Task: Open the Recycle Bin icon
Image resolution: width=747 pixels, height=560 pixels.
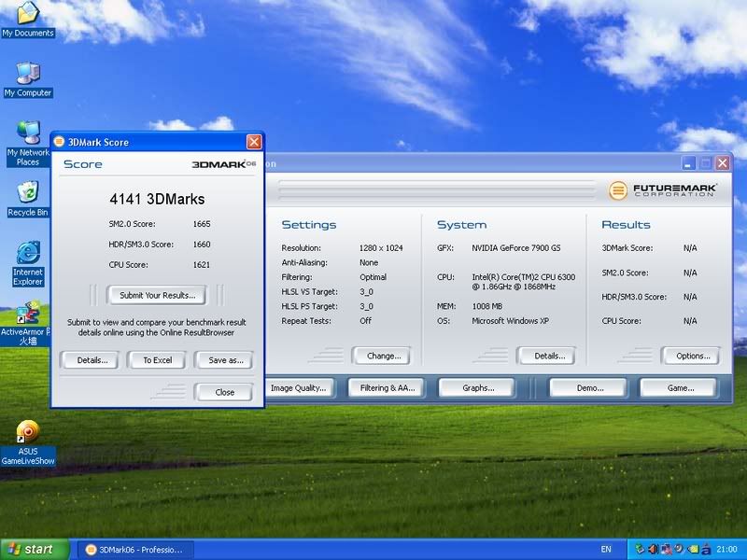Action: point(28,193)
